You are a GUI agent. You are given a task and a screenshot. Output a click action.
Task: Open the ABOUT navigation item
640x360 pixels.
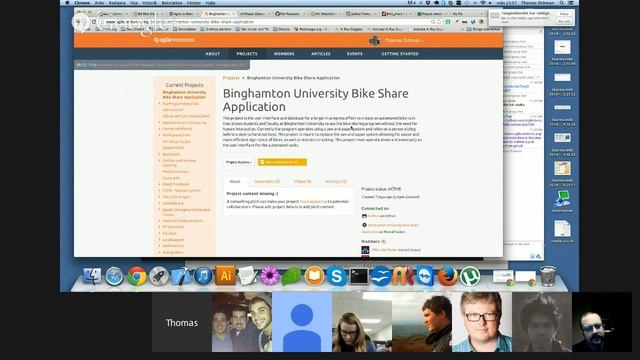[x=213, y=54]
